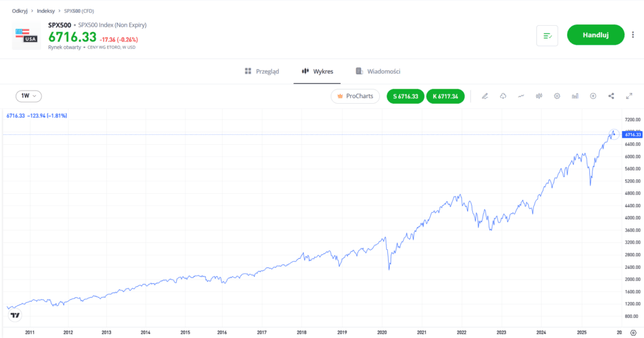Open the 1W timeframe dropdown
Screen dimensions: 644x338
pyautogui.click(x=29, y=96)
